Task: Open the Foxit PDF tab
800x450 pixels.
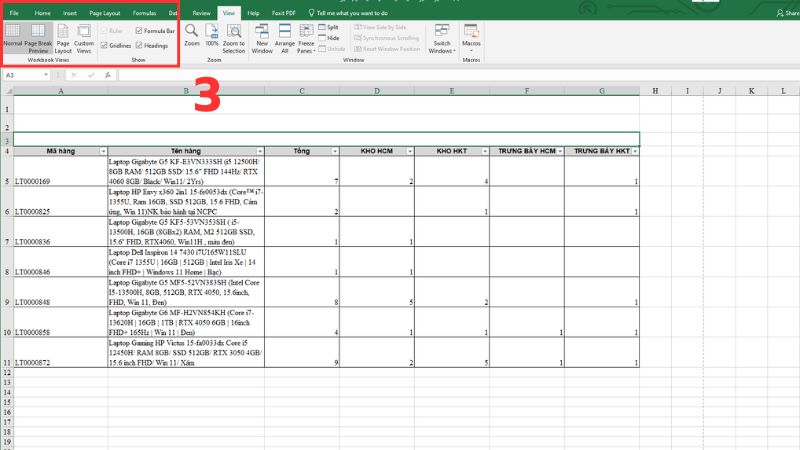Action: 284,13
